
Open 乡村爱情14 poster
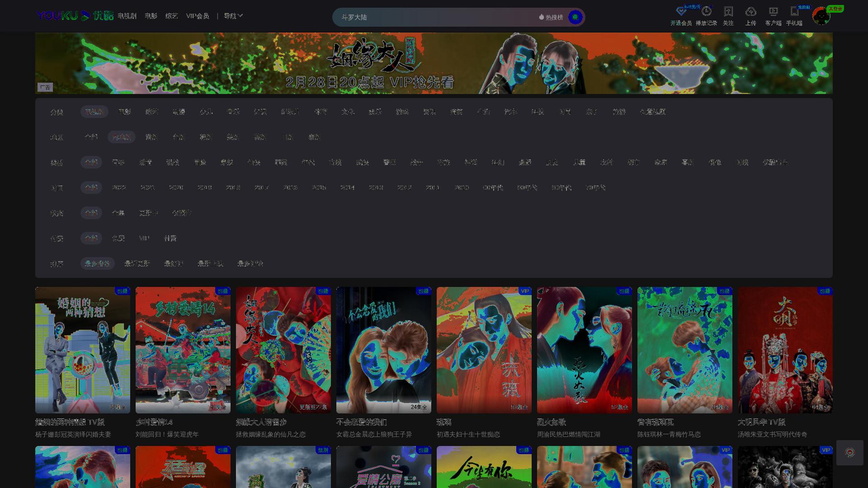[x=183, y=350]
